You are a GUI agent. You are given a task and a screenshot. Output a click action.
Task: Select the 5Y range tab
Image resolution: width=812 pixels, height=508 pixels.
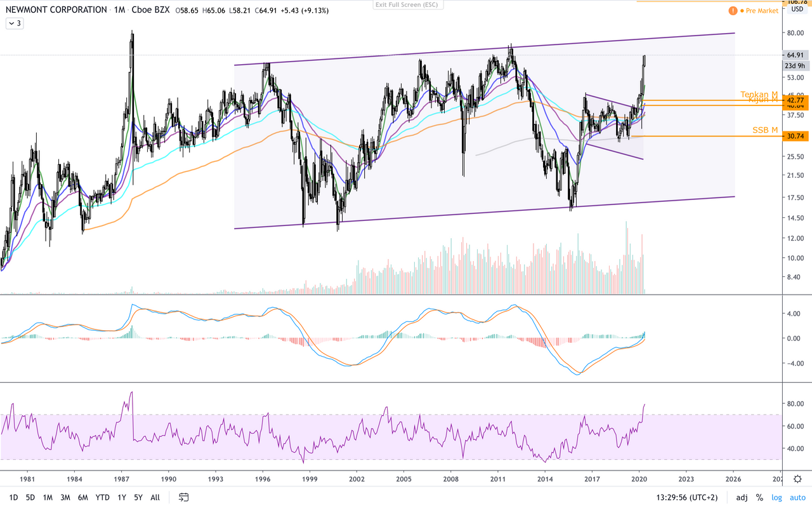tap(138, 497)
